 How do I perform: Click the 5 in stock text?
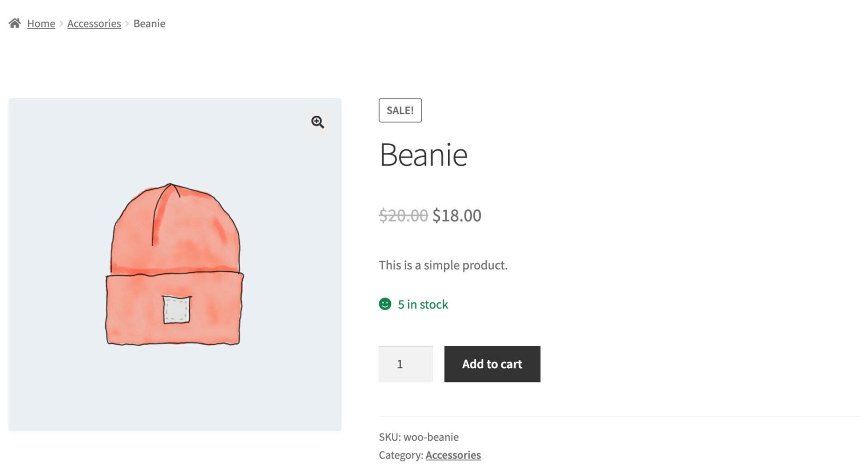(422, 304)
